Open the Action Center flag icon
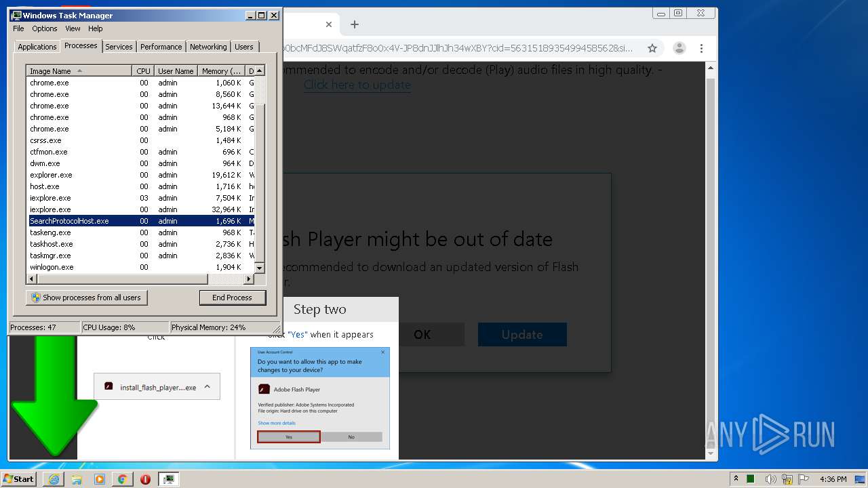Viewport: 868px width, 488px height. point(804,479)
